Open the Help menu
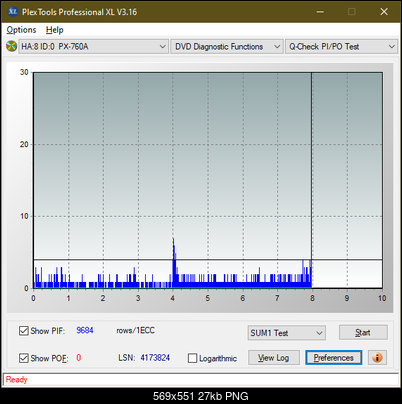Image resolution: width=402 pixels, height=404 pixels. point(55,30)
